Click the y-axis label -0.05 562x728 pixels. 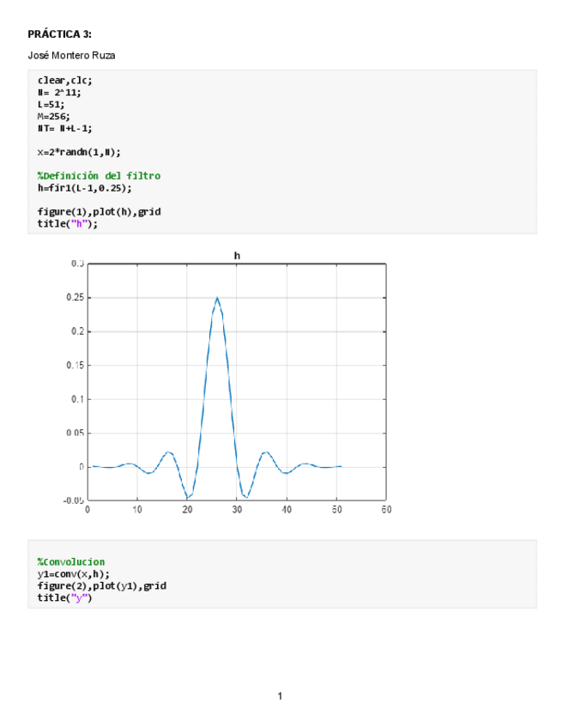[73, 500]
